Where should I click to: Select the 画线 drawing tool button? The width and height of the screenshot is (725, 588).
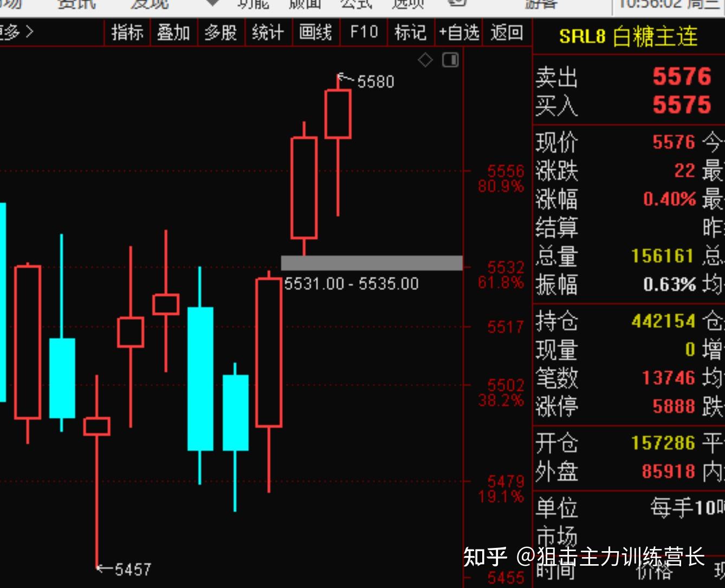click(315, 33)
